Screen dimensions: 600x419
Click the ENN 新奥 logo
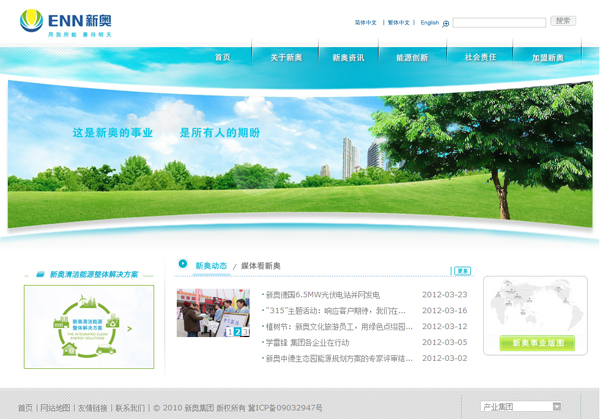(66, 22)
